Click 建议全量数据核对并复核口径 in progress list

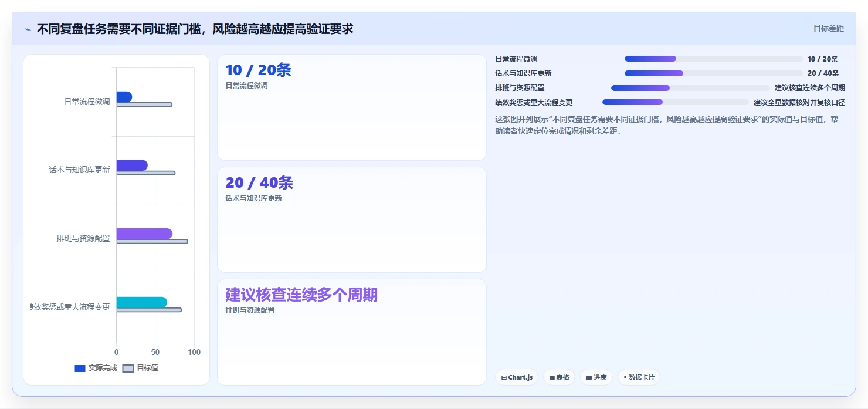[x=799, y=103]
